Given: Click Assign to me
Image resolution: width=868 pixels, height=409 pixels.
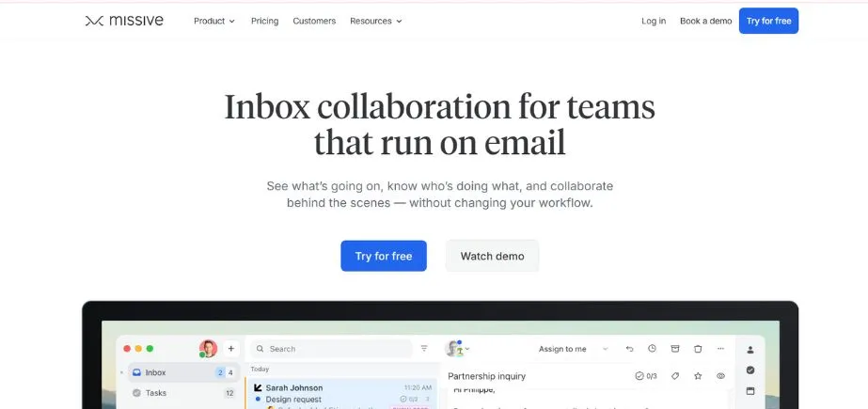Looking at the screenshot, I should [561, 349].
